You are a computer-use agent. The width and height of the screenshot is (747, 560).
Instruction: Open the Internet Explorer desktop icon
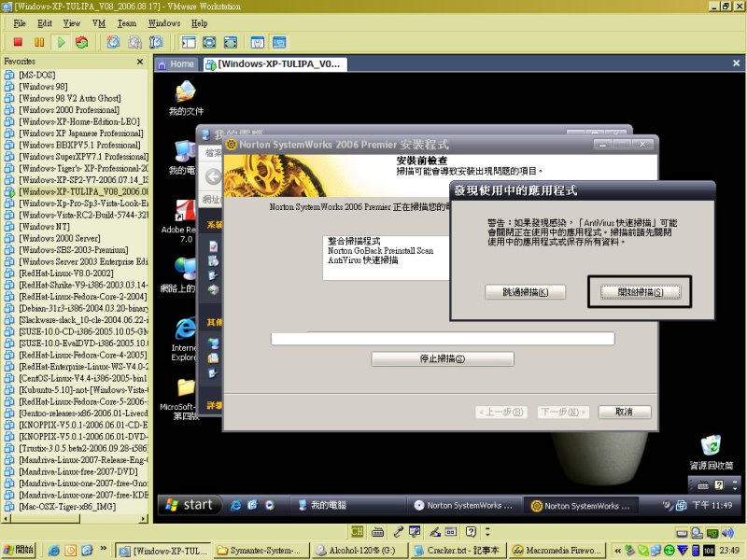[184, 340]
